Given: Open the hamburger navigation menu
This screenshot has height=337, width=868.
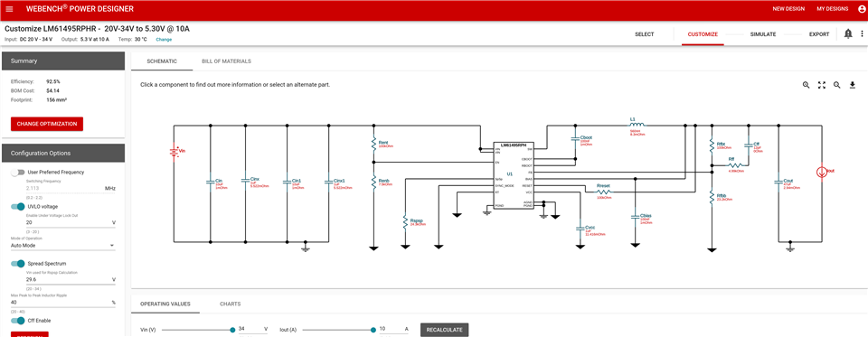Looking at the screenshot, I should click(x=9, y=9).
